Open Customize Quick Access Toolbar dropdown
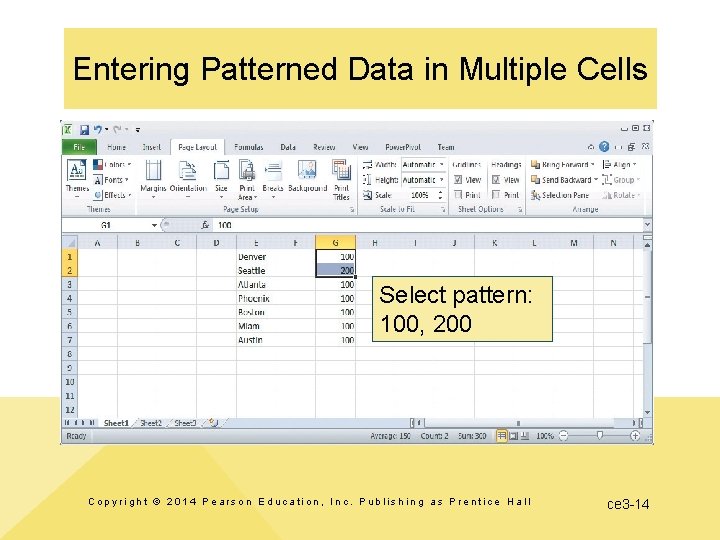This screenshot has height=540, width=720. pos(137,130)
